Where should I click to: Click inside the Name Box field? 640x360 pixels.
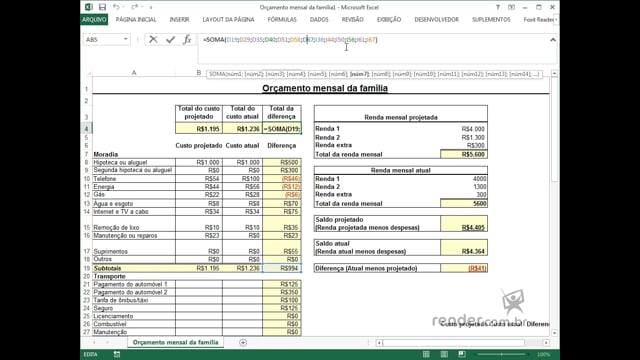click(103, 39)
